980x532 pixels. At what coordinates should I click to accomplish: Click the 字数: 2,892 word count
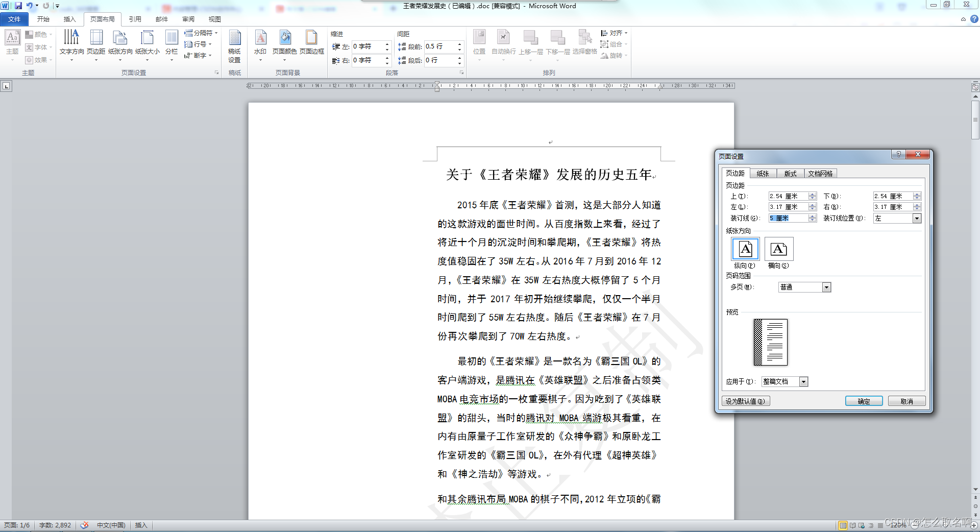point(55,525)
